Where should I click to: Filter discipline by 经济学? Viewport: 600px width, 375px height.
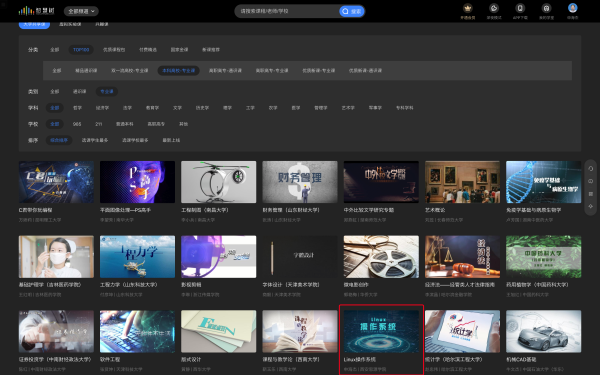[102, 108]
